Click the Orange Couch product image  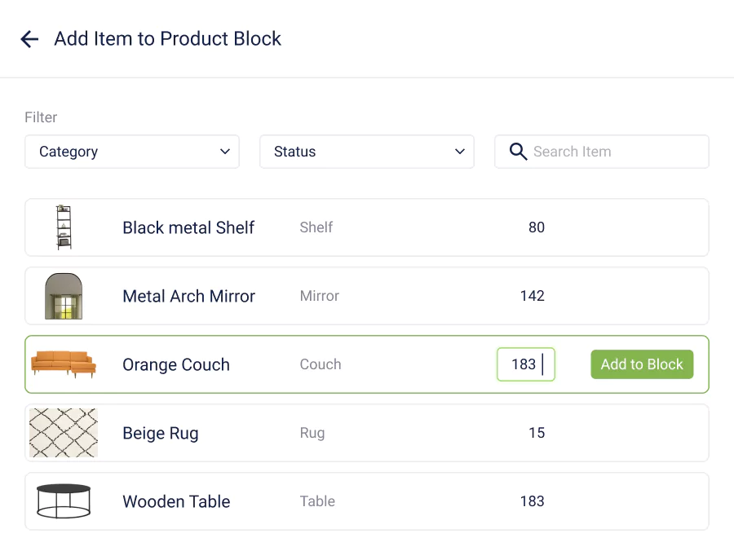[64, 364]
